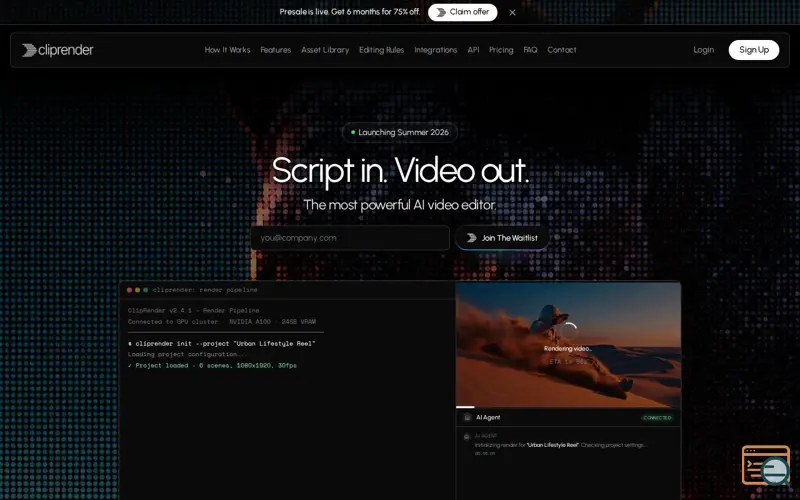Image resolution: width=800 pixels, height=500 pixels.
Task: Click the Login link
Action: click(x=703, y=50)
